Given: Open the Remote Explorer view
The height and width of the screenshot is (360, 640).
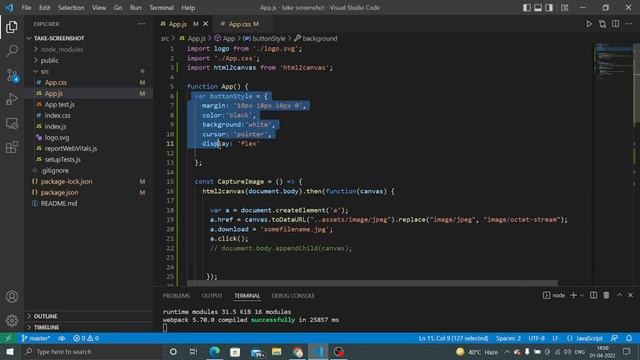Looking at the screenshot, I should (12, 123).
